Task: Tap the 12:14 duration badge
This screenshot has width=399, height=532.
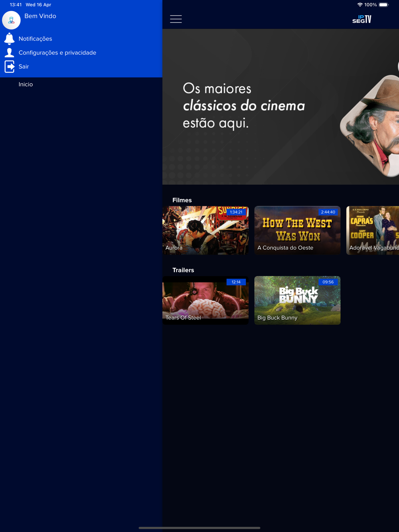Action: [x=236, y=282]
